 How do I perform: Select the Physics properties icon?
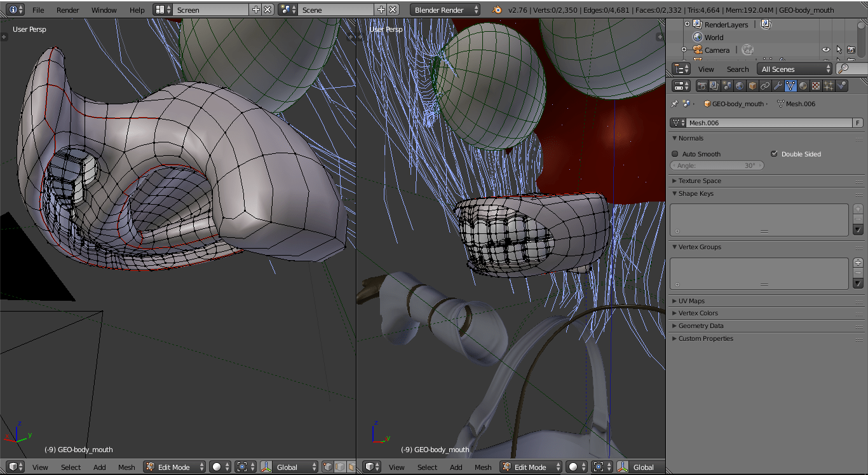(x=841, y=86)
